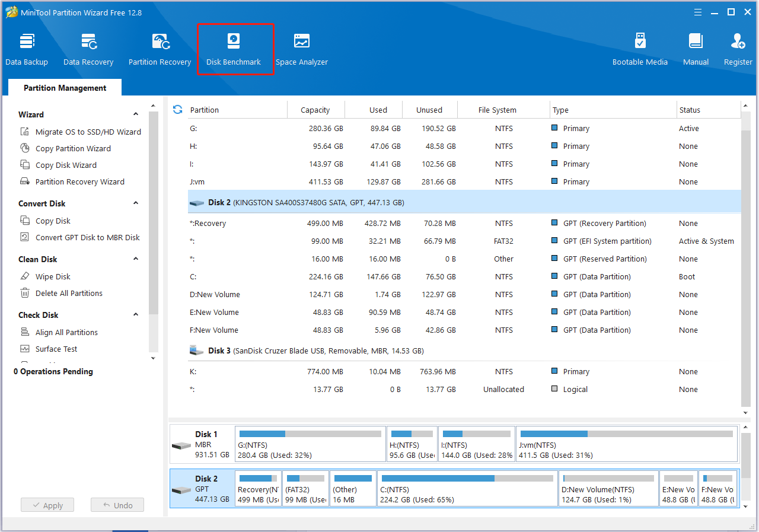The height and width of the screenshot is (532, 759).
Task: Open the Data Backup tool
Action: pos(27,49)
